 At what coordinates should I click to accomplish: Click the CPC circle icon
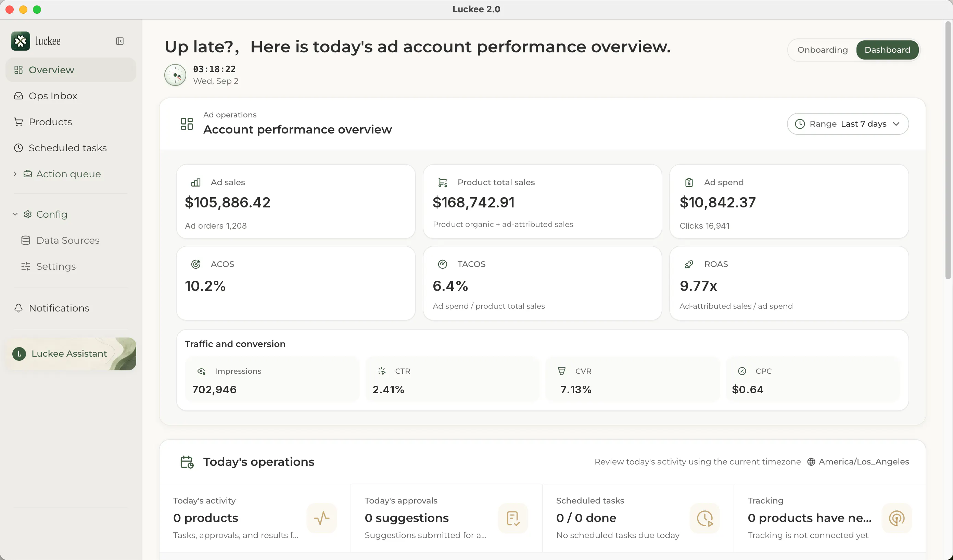tap(742, 371)
